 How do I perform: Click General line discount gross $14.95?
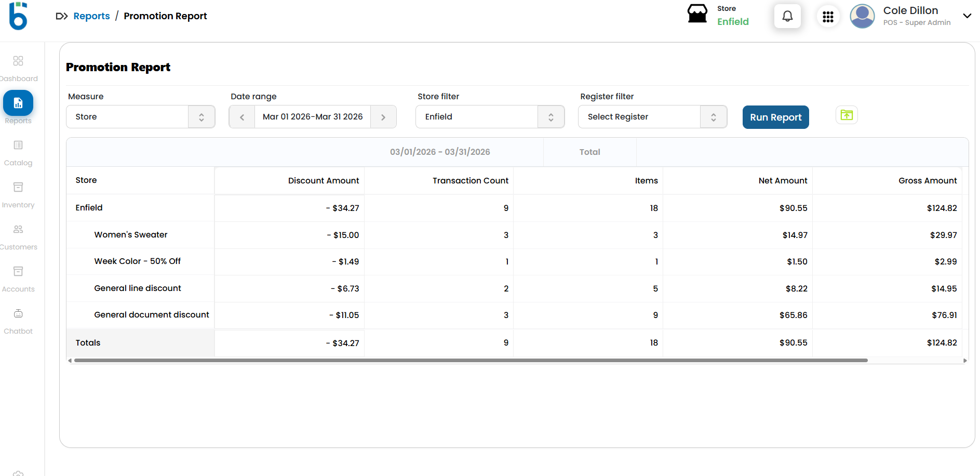[x=944, y=288]
